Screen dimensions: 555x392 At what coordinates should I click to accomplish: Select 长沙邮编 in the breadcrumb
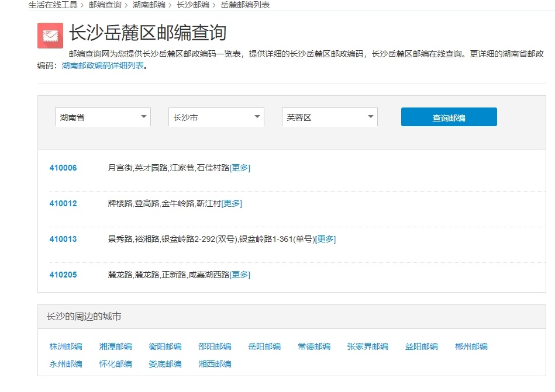(193, 5)
